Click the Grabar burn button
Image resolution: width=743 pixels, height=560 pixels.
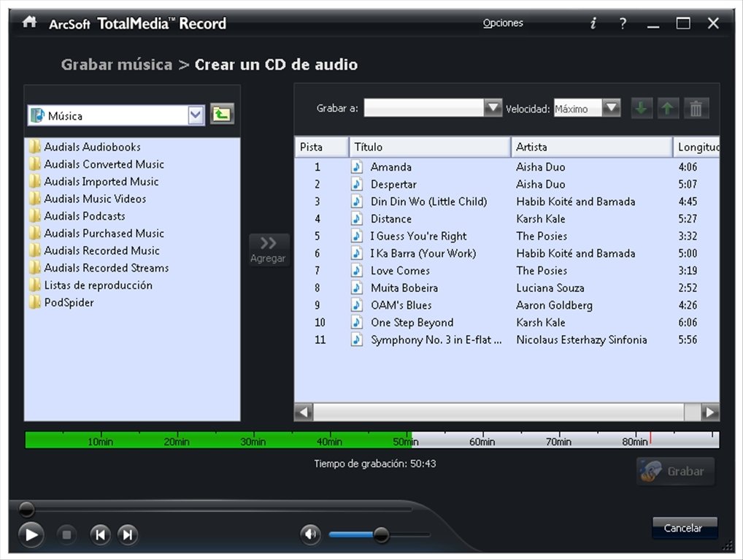pos(675,472)
